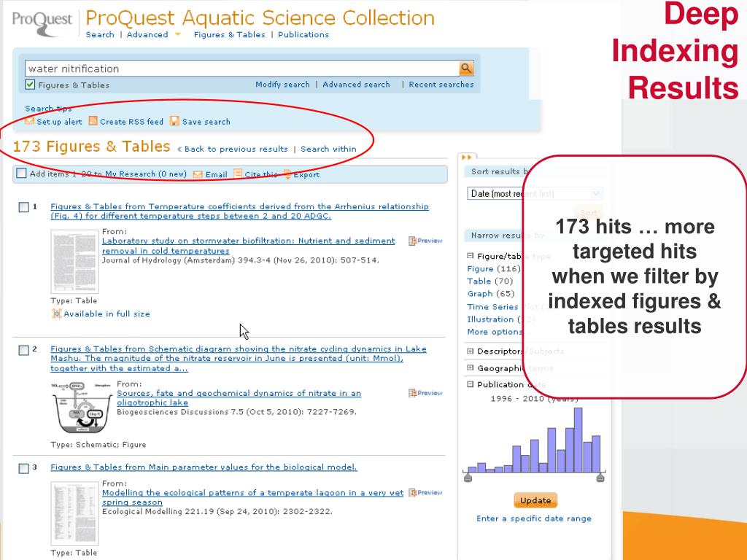Open Sources, fate and geochemical dynamics article
Screen dimensions: 747x560
[x=239, y=397]
